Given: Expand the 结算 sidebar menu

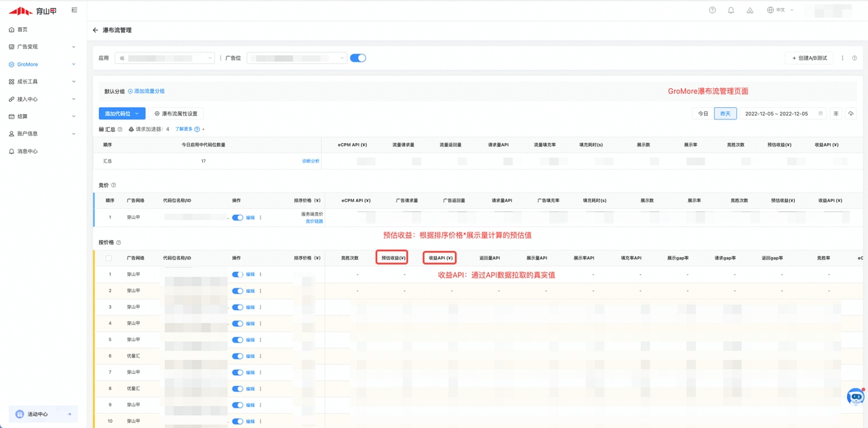Looking at the screenshot, I should pyautogui.click(x=42, y=117).
